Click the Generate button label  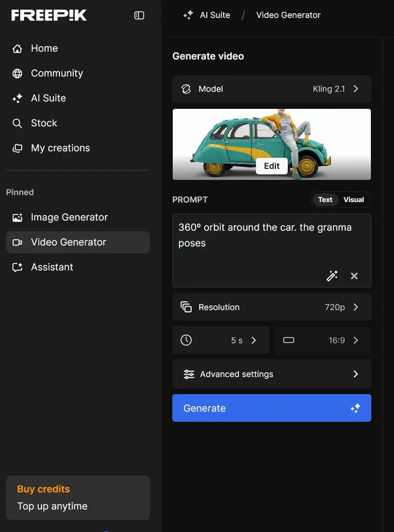[x=204, y=408]
